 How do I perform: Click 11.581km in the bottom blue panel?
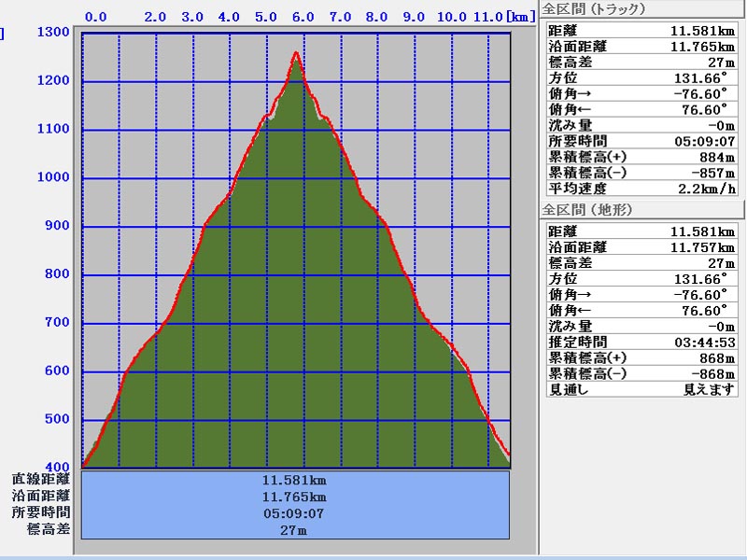coord(295,480)
